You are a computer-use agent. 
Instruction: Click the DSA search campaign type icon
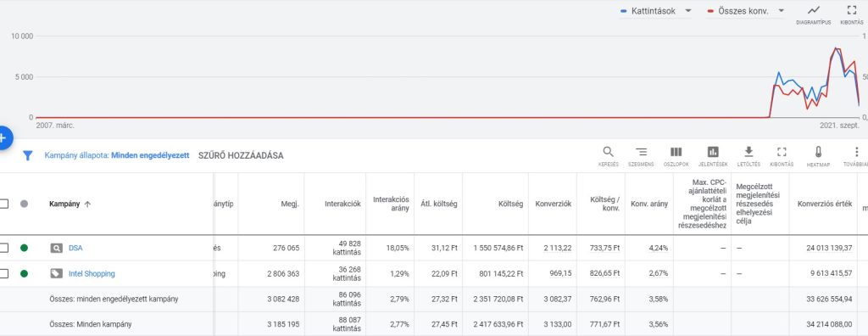(x=57, y=249)
